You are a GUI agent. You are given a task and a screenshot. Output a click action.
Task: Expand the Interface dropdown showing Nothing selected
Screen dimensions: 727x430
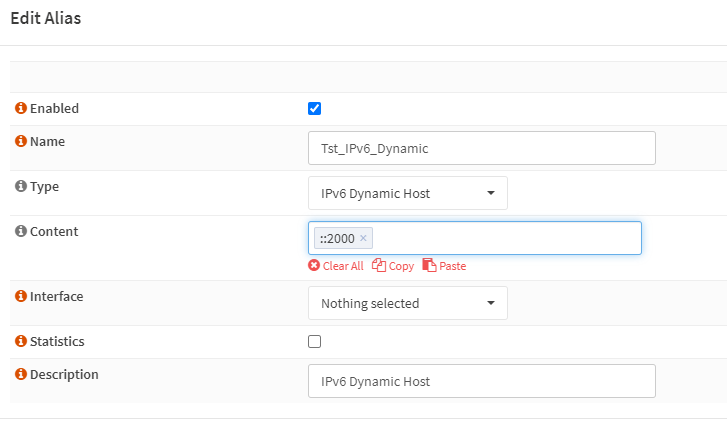407,303
